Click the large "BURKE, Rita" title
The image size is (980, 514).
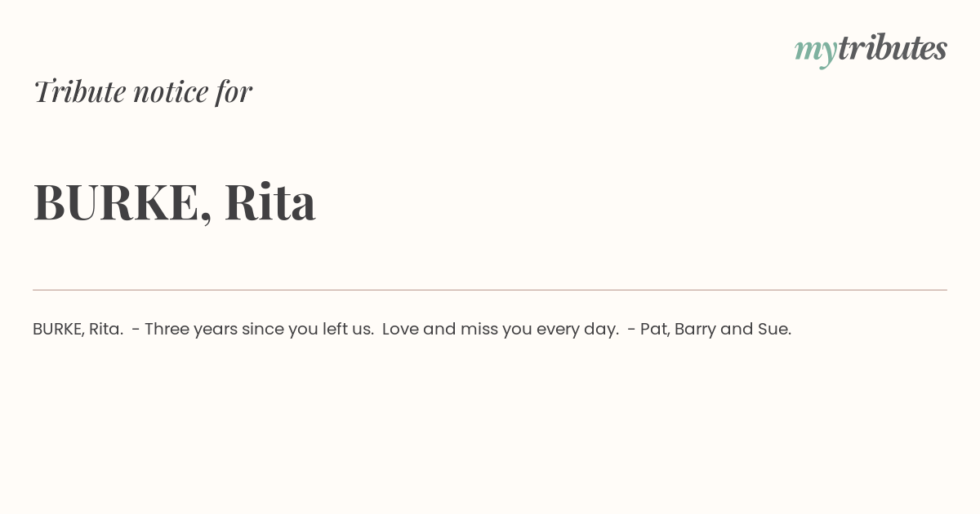point(174,202)
